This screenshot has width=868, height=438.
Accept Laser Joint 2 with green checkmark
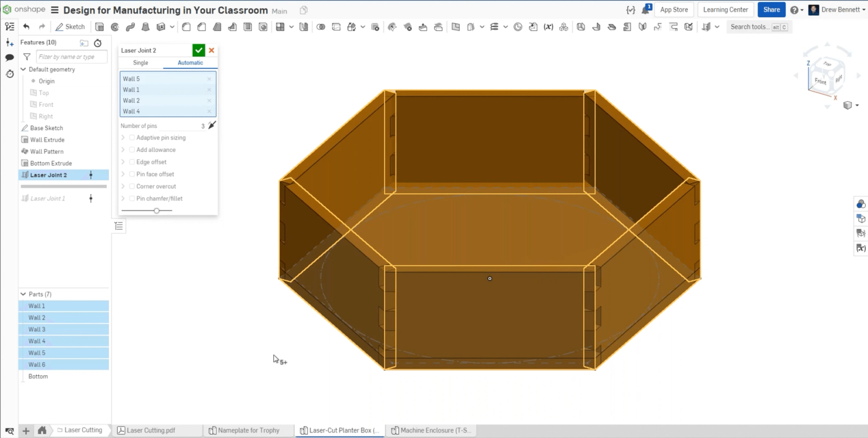(199, 50)
